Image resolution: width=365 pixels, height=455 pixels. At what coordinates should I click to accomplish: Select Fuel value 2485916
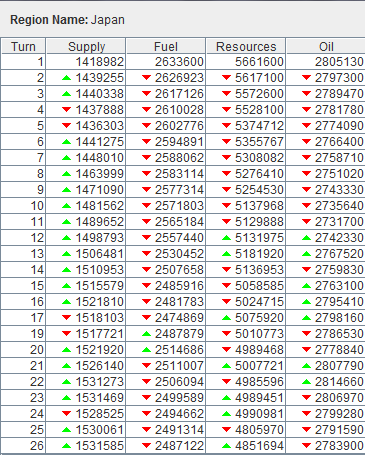click(x=179, y=286)
